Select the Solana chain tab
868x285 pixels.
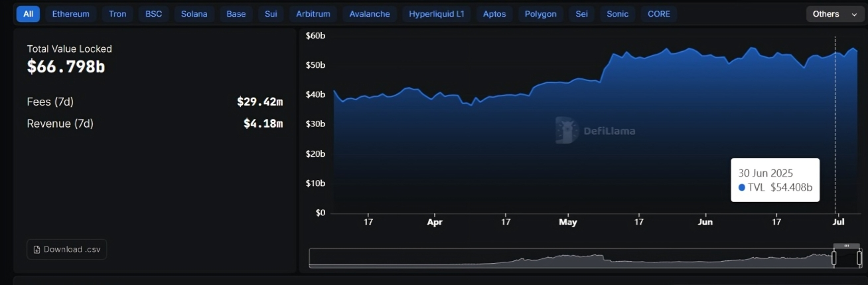point(194,14)
